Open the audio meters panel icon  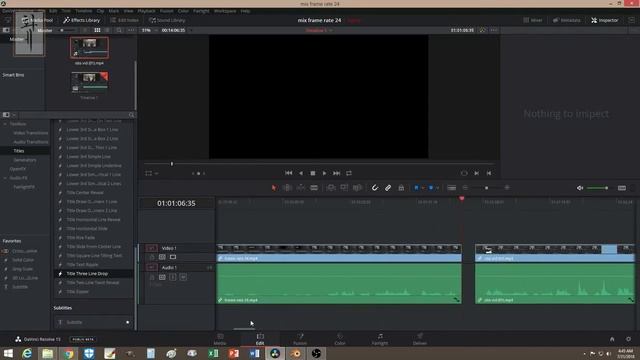click(622, 188)
